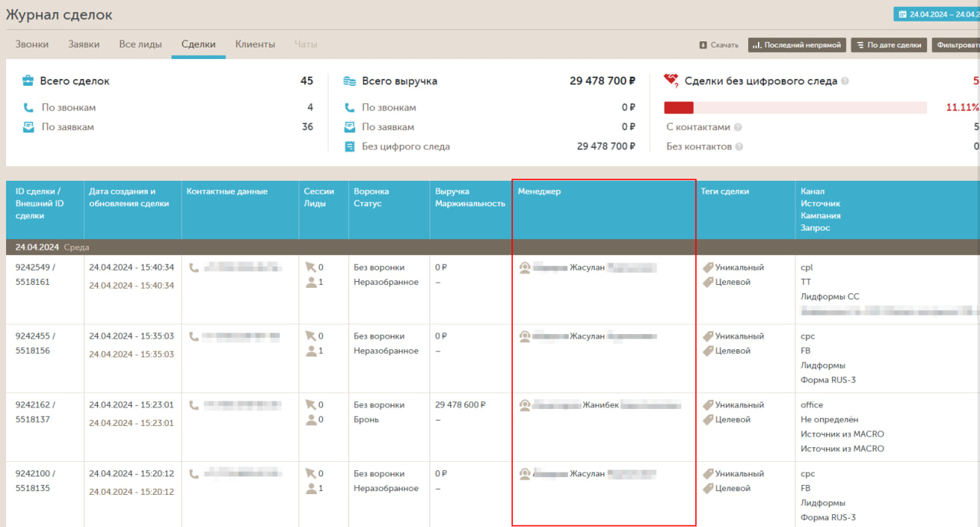The height and width of the screenshot is (527, 980).
Task: Open the По дате сделки sorting dropdown
Action: click(888, 45)
